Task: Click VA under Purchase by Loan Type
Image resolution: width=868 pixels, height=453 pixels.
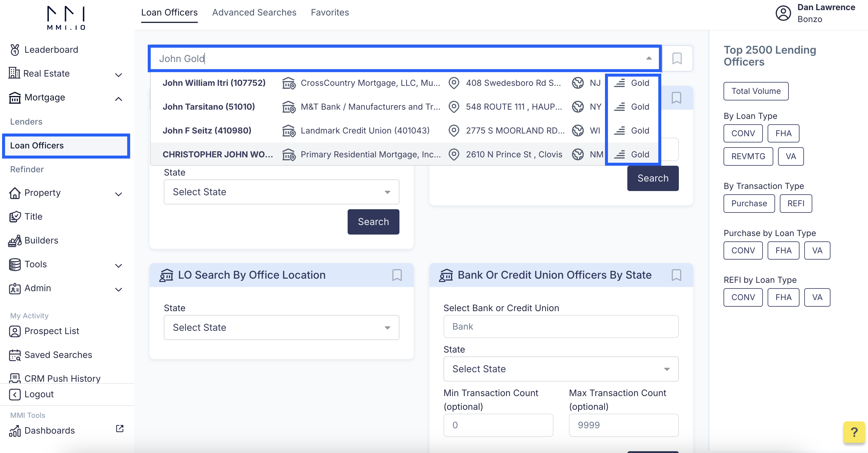Action: click(817, 250)
